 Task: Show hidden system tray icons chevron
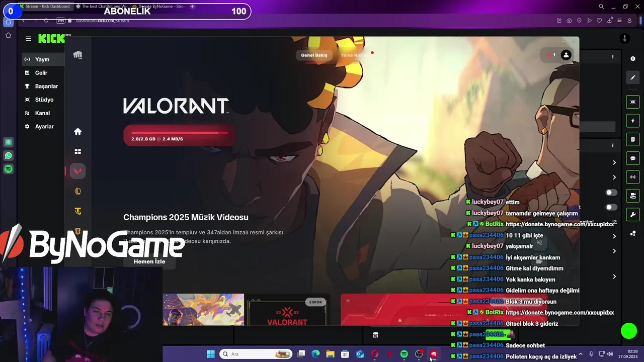(581, 354)
